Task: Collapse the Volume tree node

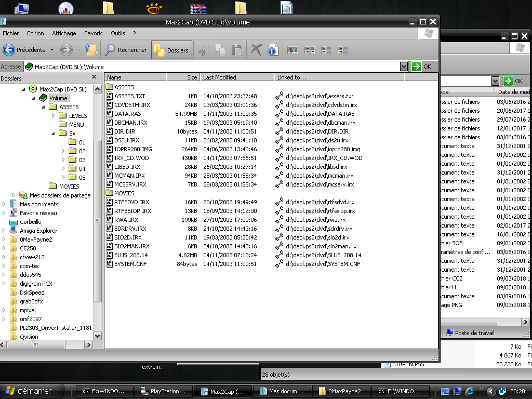Action: point(33,98)
